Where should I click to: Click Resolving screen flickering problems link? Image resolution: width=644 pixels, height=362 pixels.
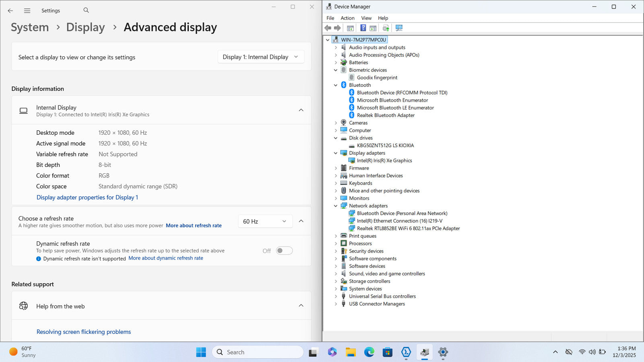tap(84, 332)
